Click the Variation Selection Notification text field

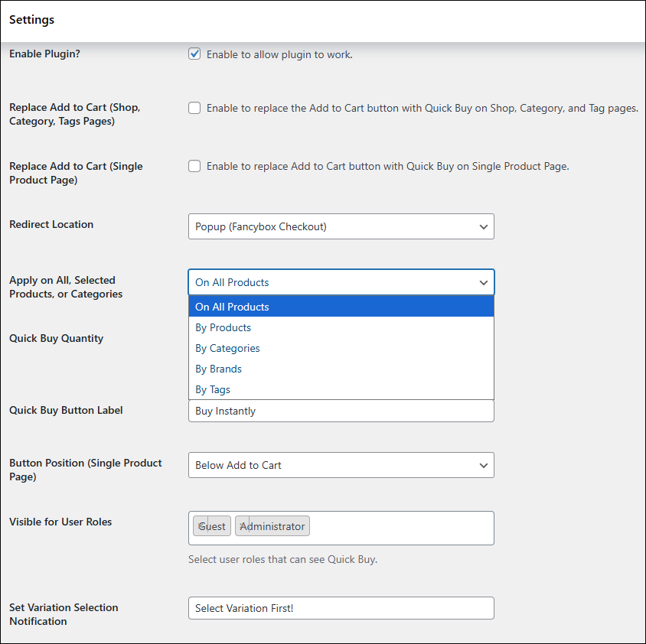pos(341,608)
